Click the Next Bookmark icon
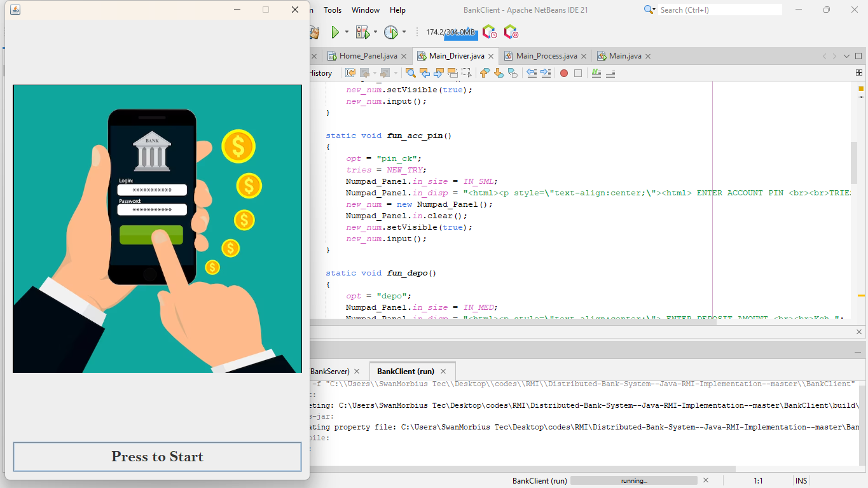This screenshot has height=488, width=868. click(x=499, y=73)
